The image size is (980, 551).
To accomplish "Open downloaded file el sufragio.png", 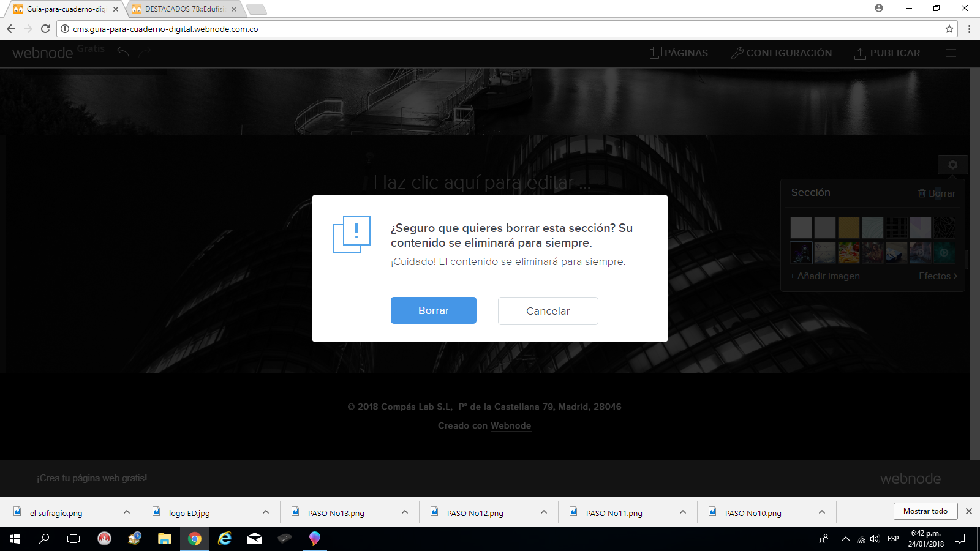I will (56, 513).
